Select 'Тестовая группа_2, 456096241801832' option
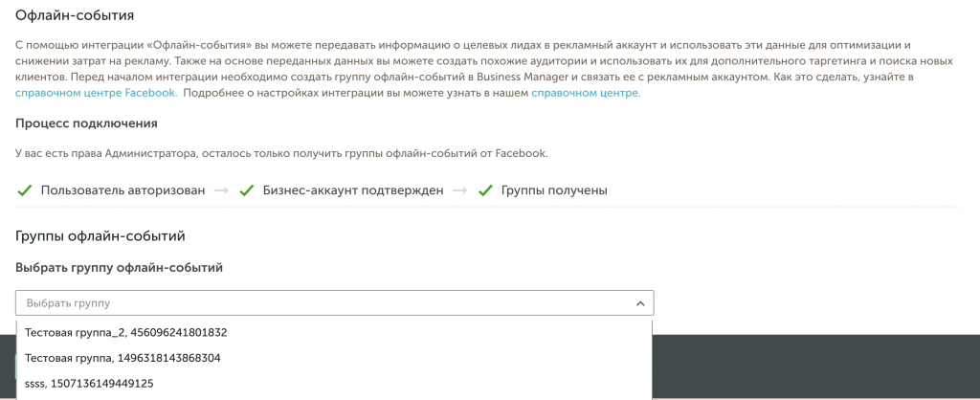The height and width of the screenshot is (400, 980). click(334, 333)
